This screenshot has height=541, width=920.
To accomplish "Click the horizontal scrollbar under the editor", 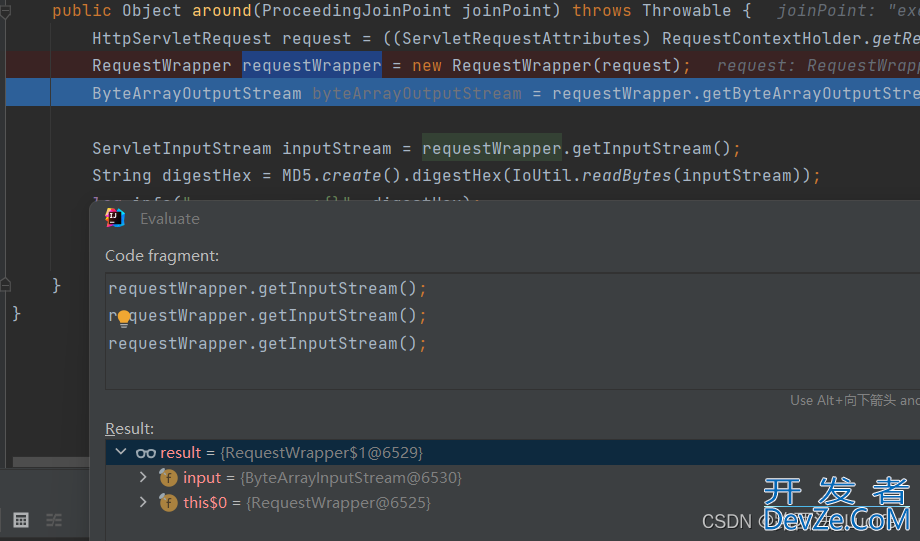I will 50,462.
